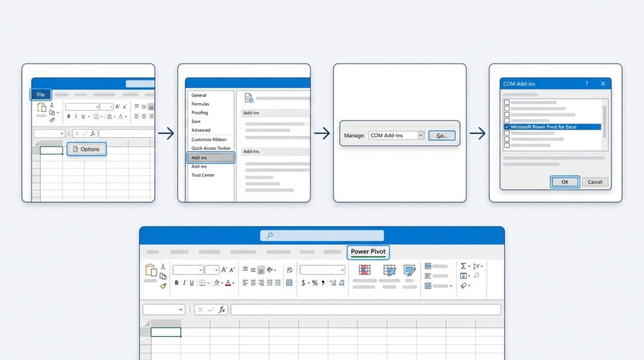Open Conditional Formatting in bottom Excel window

(364, 270)
